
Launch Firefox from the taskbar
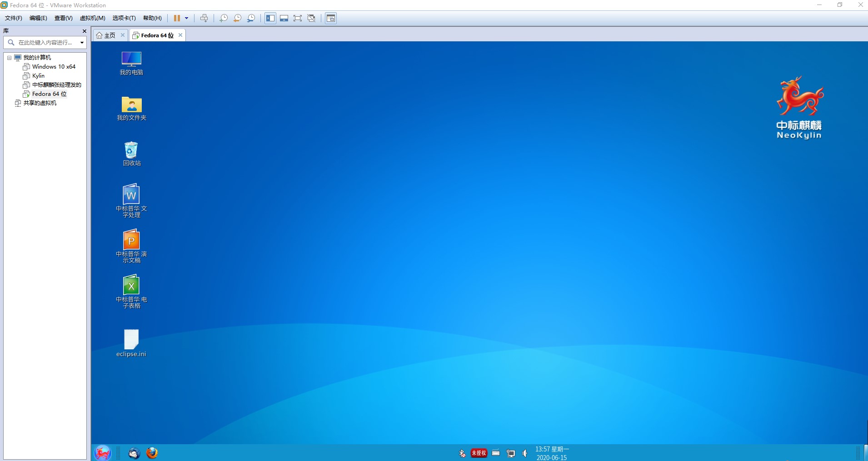tap(152, 453)
